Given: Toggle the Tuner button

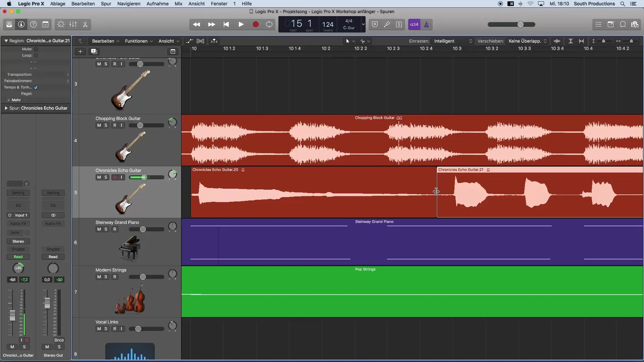Looking at the screenshot, I should coord(387,24).
